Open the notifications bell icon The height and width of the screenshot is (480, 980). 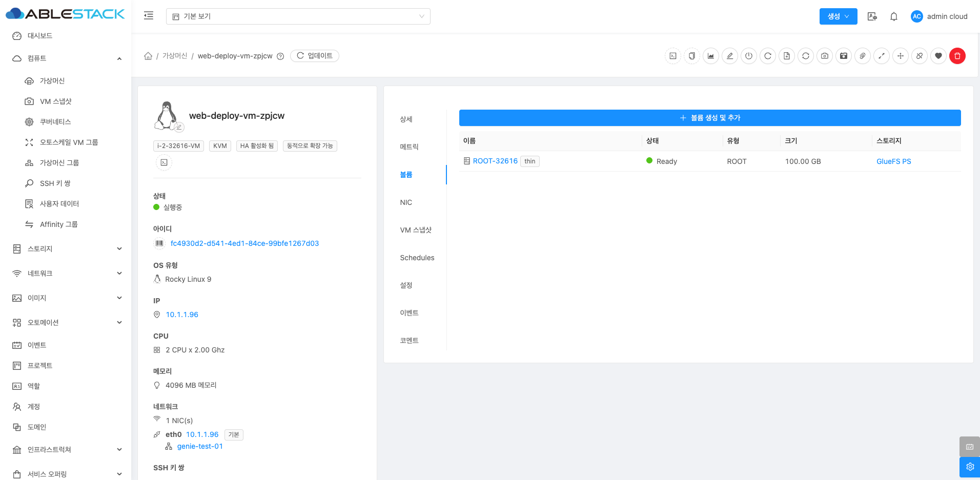[x=894, y=16]
